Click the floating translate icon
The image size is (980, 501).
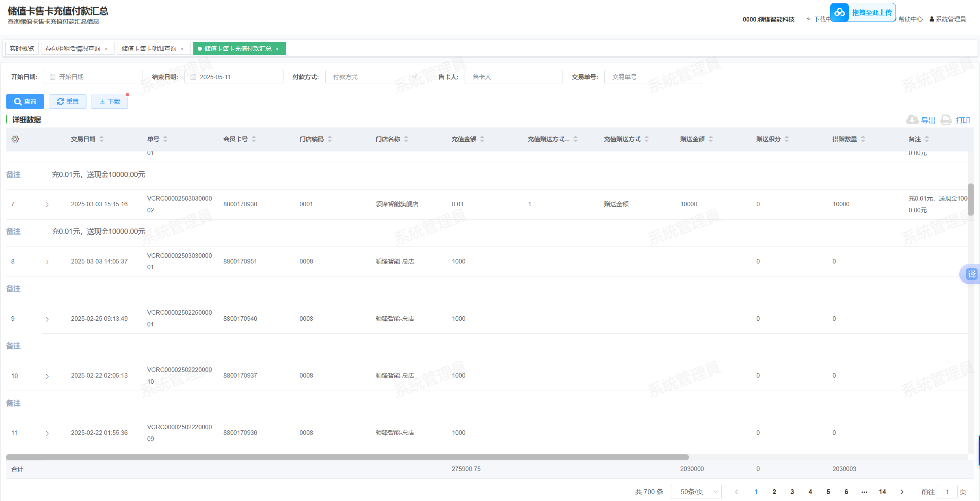971,274
